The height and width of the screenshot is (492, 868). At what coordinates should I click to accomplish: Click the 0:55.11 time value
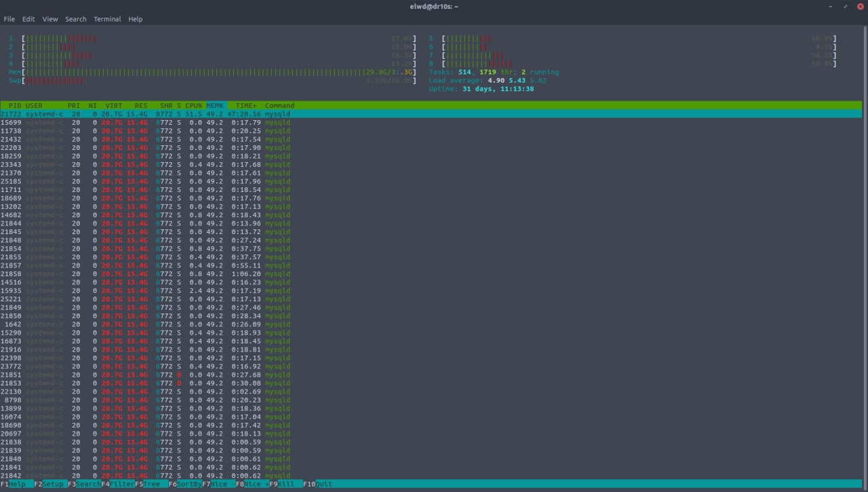[x=246, y=265]
